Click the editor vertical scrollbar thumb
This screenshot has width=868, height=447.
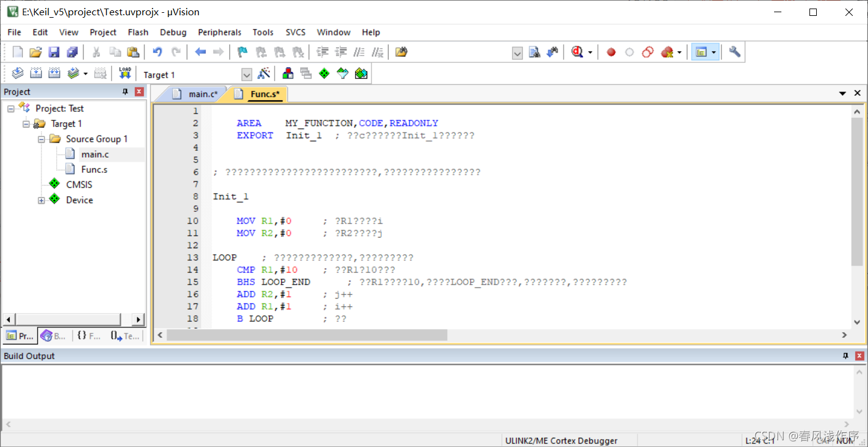tap(857, 192)
